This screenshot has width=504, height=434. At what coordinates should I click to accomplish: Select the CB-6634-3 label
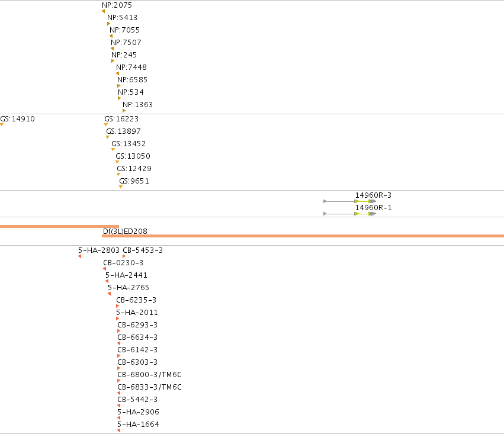[x=137, y=337]
